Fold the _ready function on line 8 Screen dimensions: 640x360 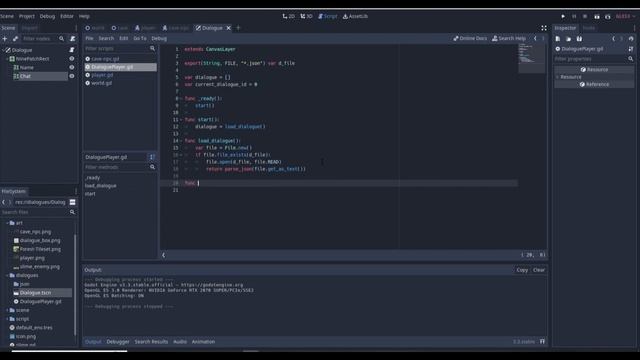(181, 98)
